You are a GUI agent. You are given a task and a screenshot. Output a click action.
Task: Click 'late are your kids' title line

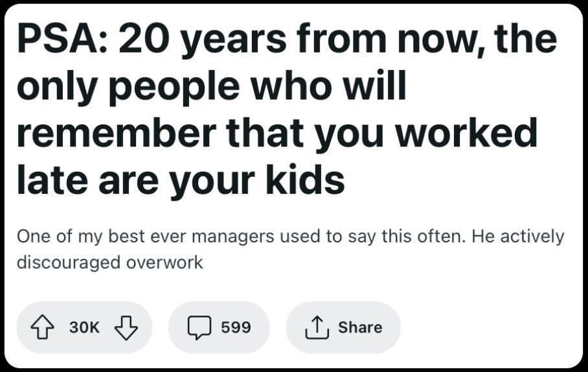point(181,181)
